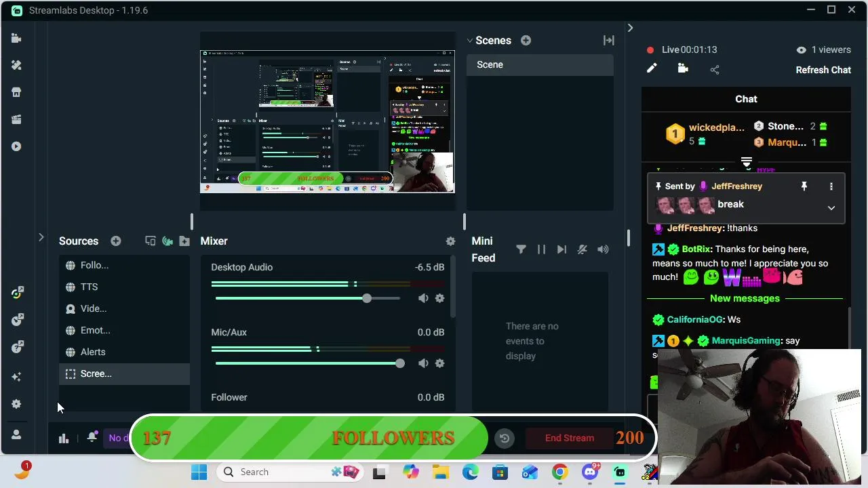Skip alert in Mini Feed
The width and height of the screenshot is (868, 488).
(561, 249)
